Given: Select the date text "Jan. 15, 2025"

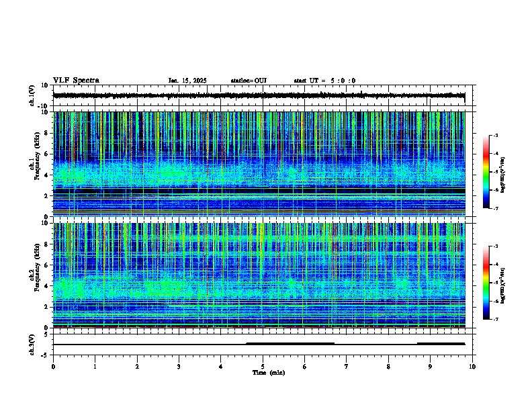Looking at the screenshot, I should pos(187,81).
